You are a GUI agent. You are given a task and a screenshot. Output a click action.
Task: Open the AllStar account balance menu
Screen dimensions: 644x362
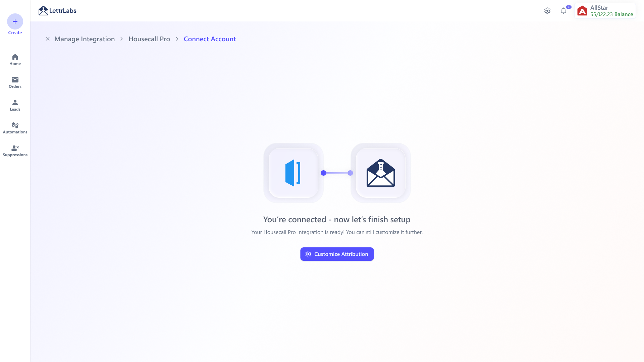(x=605, y=11)
